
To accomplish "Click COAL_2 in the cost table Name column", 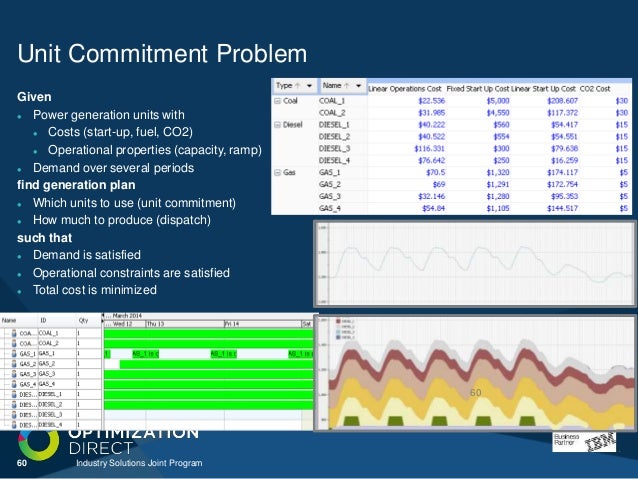I will 332,113.
